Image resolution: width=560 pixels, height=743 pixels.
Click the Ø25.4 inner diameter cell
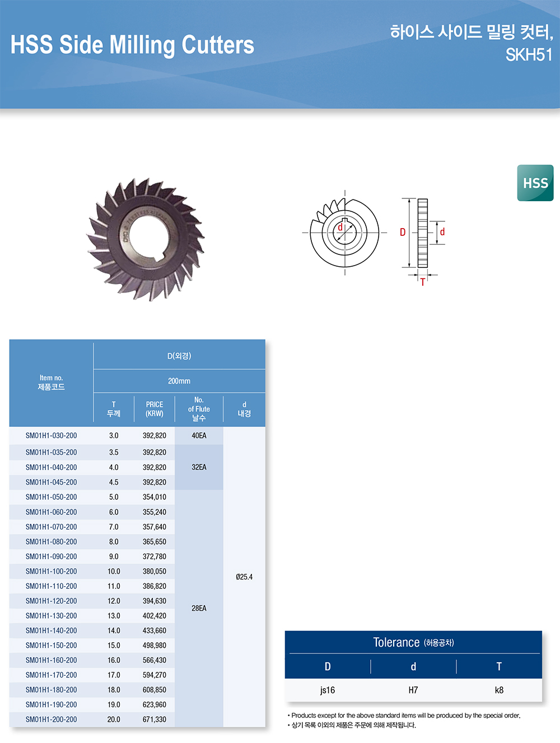[x=244, y=577]
